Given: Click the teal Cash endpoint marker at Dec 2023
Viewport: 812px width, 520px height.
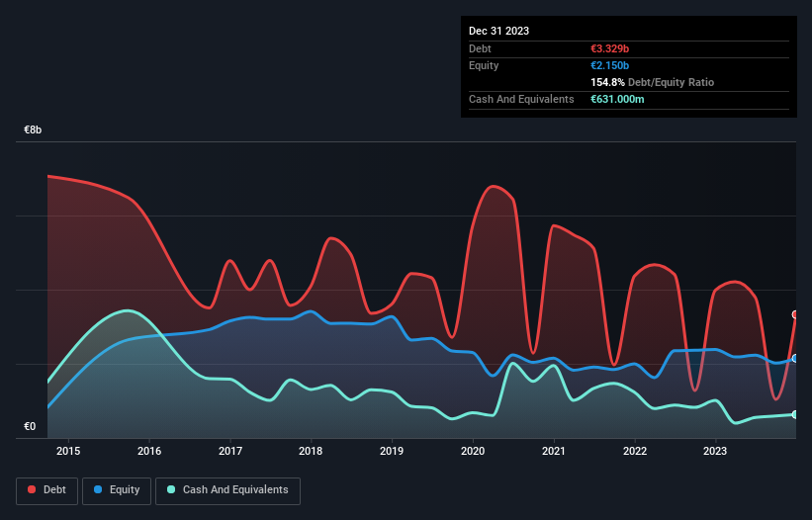Looking at the screenshot, I should [795, 414].
